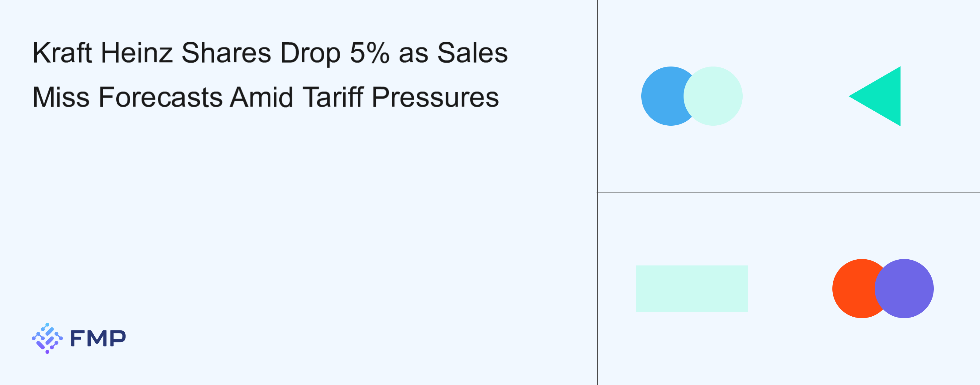Click the word "Forecasts" in the headline

click(x=160, y=97)
